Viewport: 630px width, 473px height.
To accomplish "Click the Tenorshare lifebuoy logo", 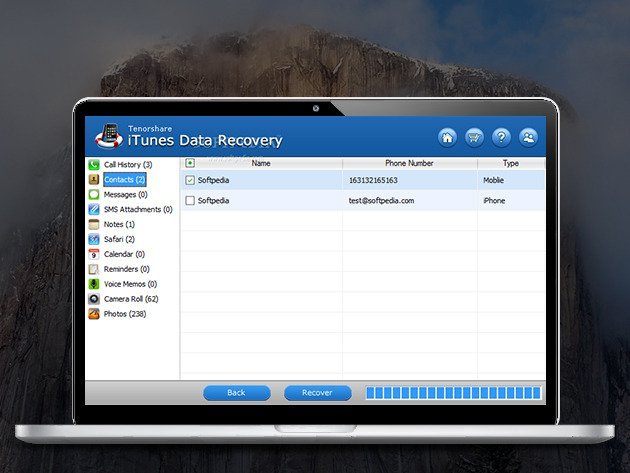I will 108,134.
